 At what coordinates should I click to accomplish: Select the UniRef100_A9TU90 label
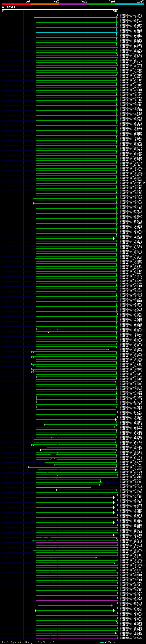tap(131, 83)
